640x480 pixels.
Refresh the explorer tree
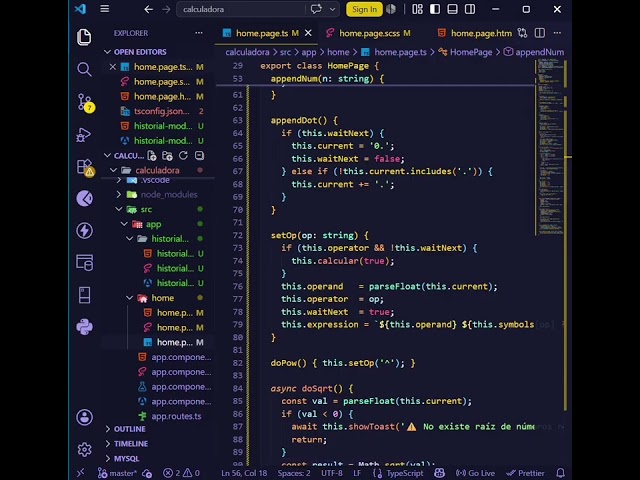pos(183,156)
